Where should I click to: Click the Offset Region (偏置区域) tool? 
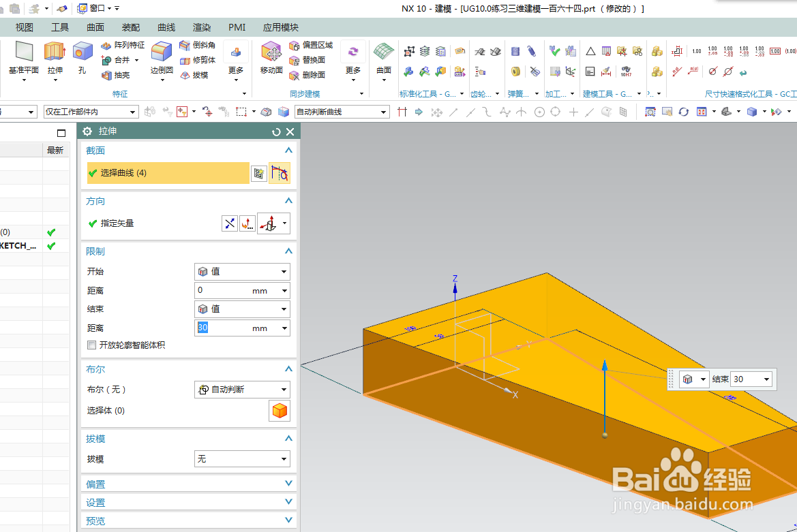click(311, 45)
